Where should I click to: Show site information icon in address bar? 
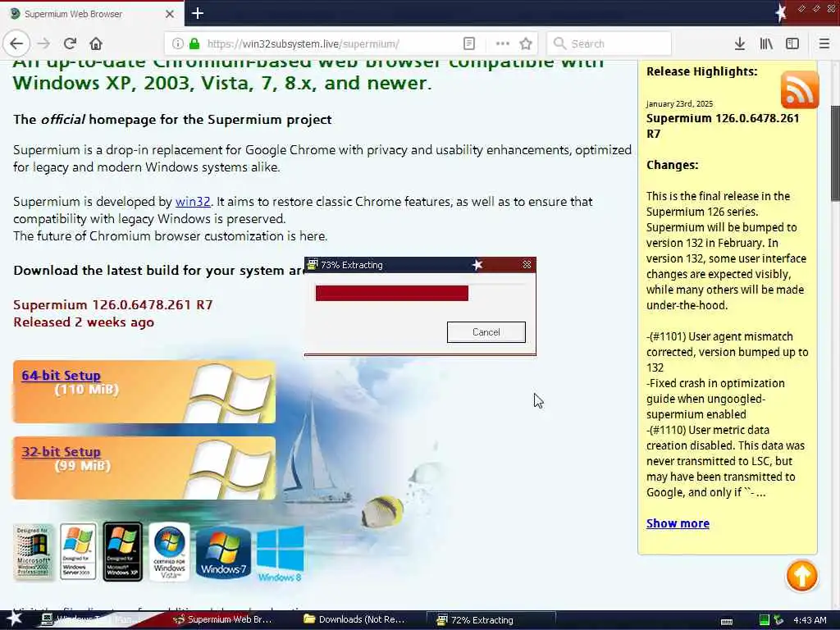click(178, 43)
